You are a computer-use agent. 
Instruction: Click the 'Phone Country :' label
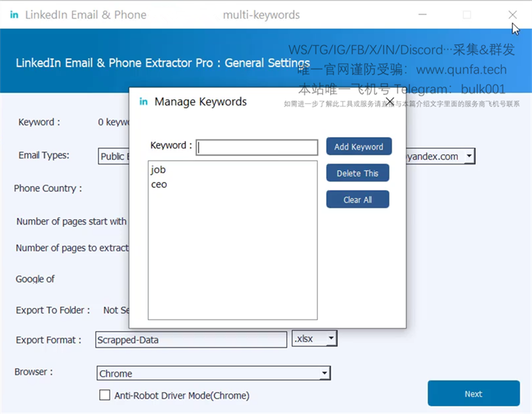click(x=48, y=188)
